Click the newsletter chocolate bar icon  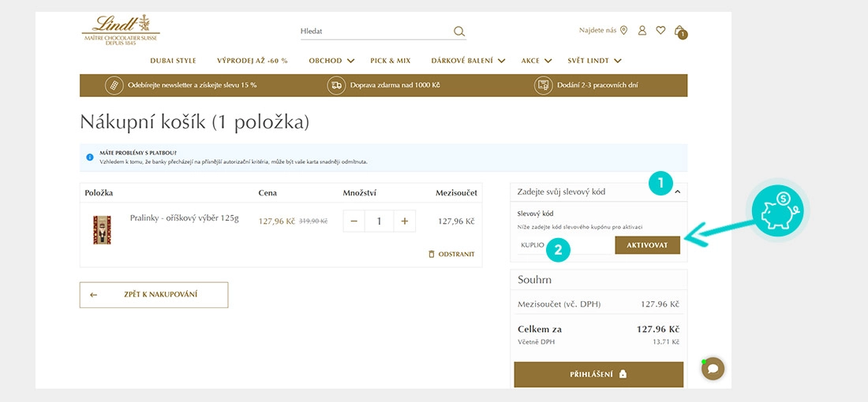[114, 86]
